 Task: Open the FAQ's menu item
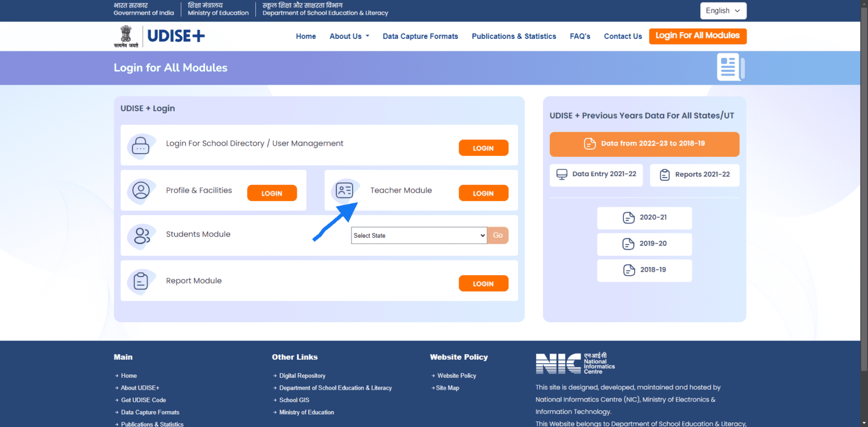[580, 36]
